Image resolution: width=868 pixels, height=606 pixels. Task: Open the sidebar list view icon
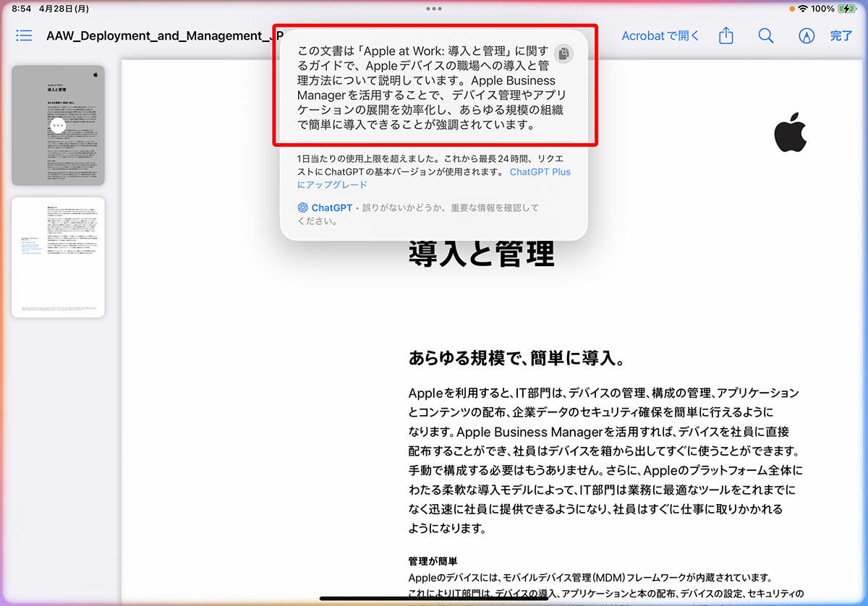coord(24,35)
